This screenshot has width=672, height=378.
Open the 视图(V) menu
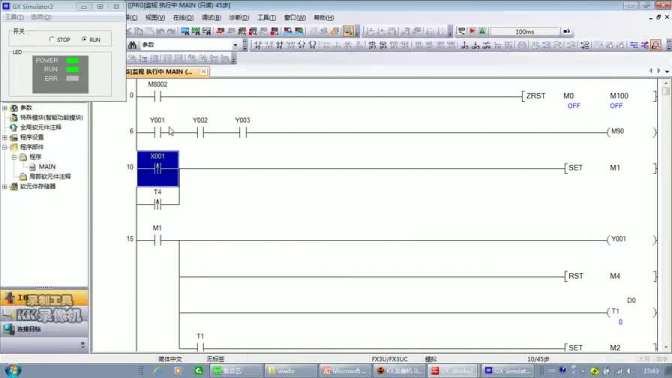155,18
